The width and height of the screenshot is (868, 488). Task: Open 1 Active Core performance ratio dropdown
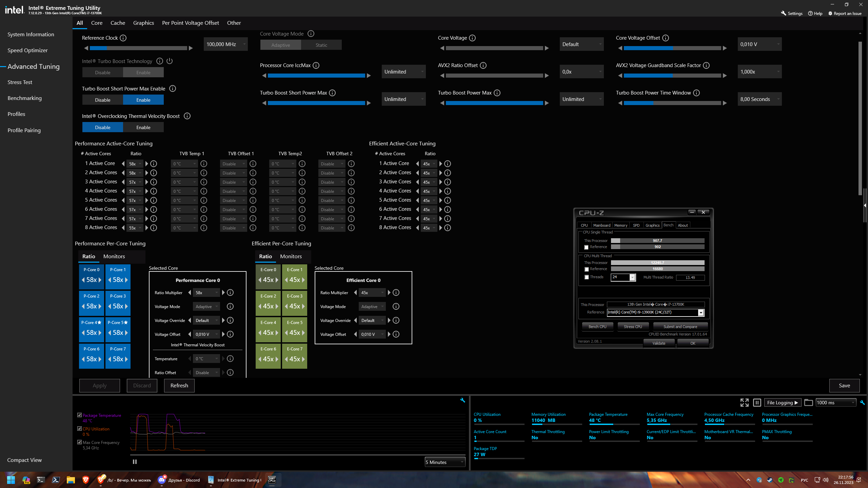135,164
